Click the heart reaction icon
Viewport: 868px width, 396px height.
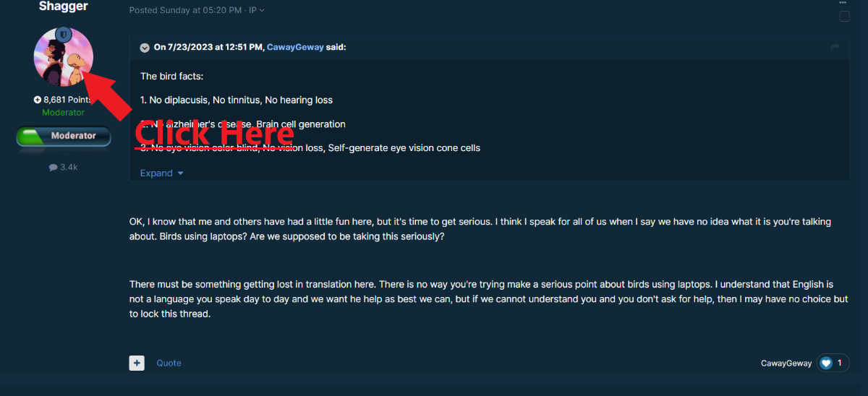[826, 363]
